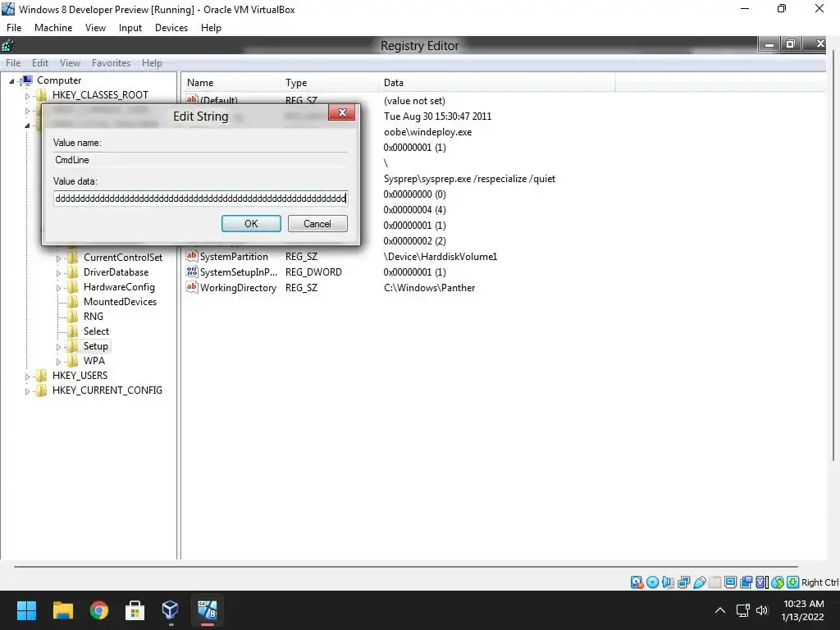Screen dimensions: 840x630
Task: Click the Registry Editor title bar icon
Action: [7, 46]
